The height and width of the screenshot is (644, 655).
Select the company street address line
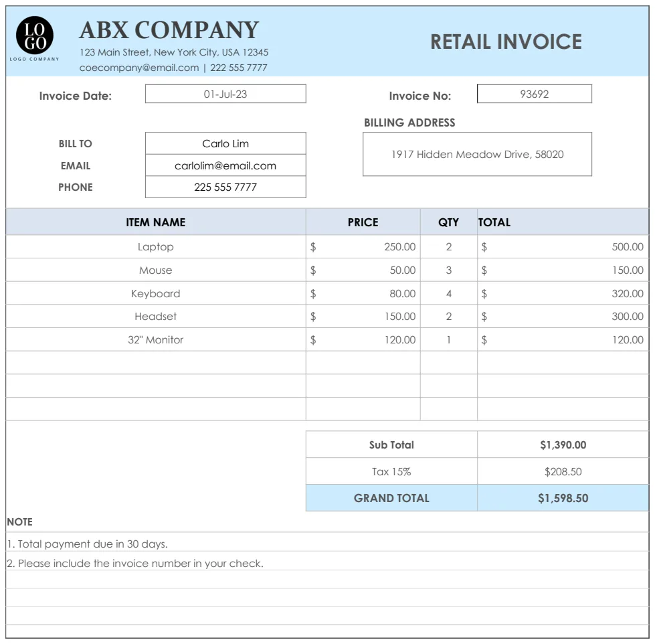tap(174, 52)
